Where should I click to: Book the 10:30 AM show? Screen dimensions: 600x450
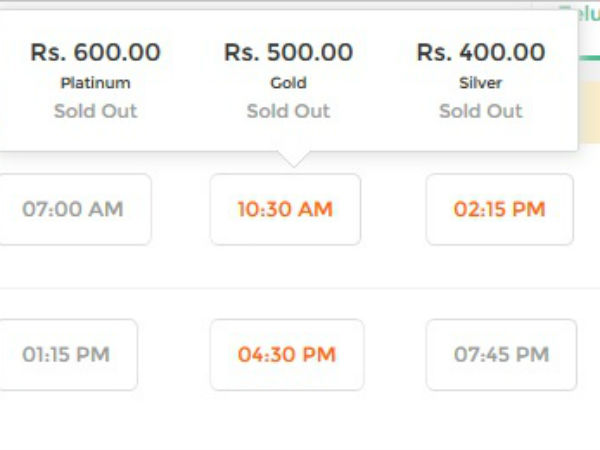(285, 210)
